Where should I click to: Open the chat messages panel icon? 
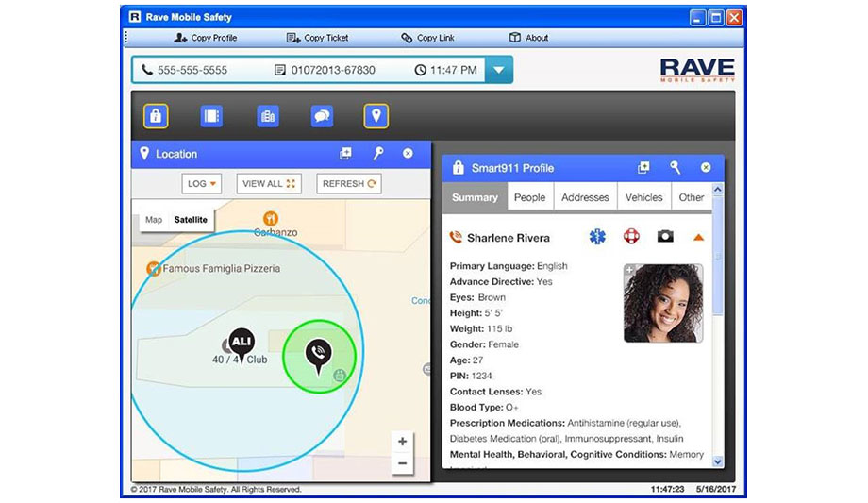coord(322,116)
